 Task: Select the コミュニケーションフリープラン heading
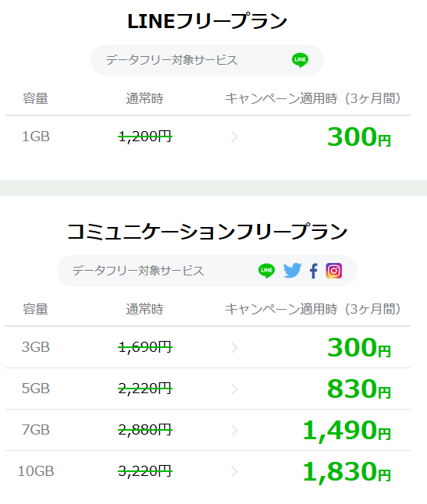coord(207,232)
